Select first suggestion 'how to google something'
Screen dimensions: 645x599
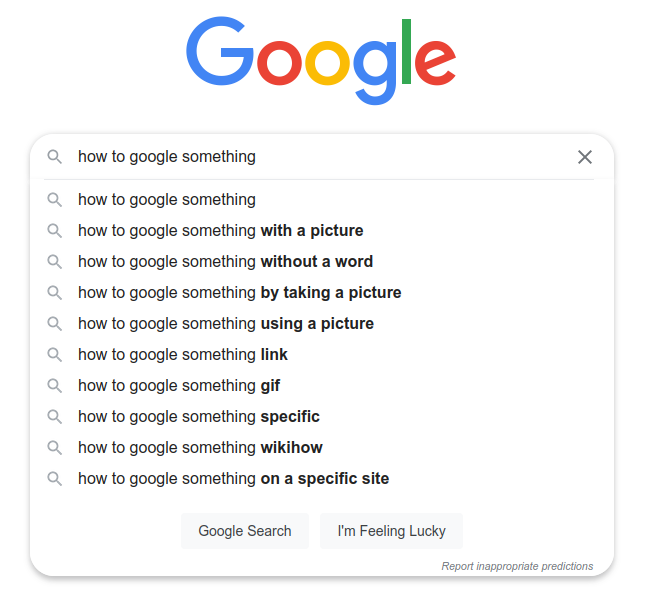322,200
